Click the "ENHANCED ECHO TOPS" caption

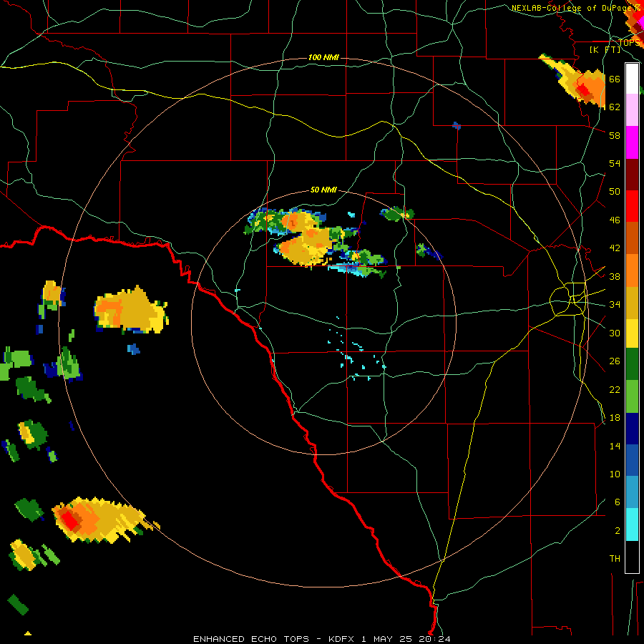click(x=251, y=639)
